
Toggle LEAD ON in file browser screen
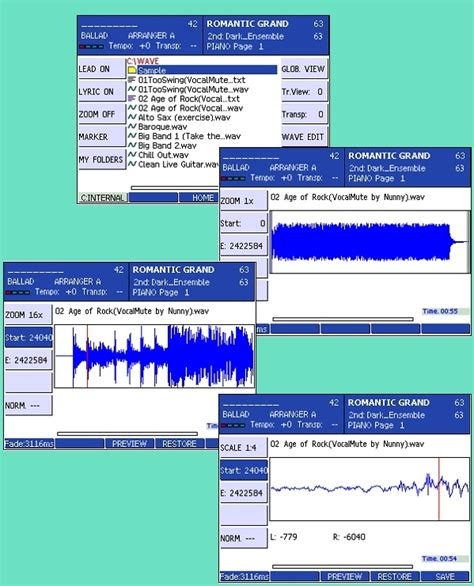(x=102, y=69)
